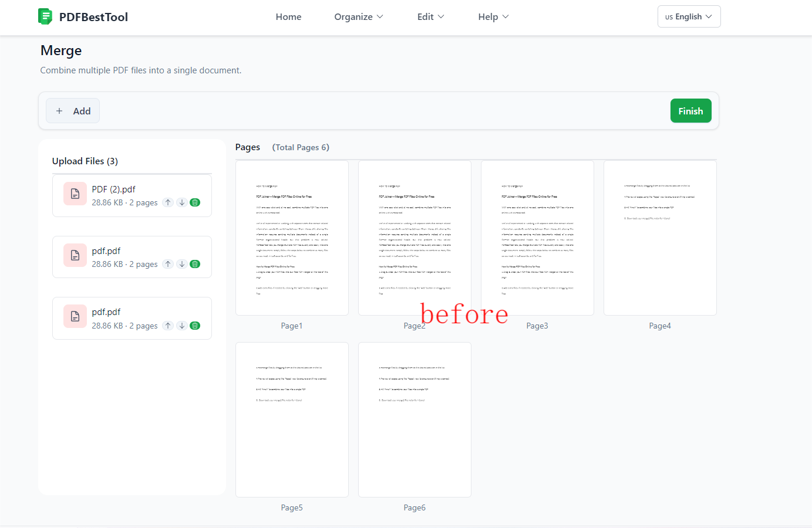This screenshot has width=812, height=528.
Task: Move PDF (2).pdf down using its arrow icon
Action: click(181, 202)
